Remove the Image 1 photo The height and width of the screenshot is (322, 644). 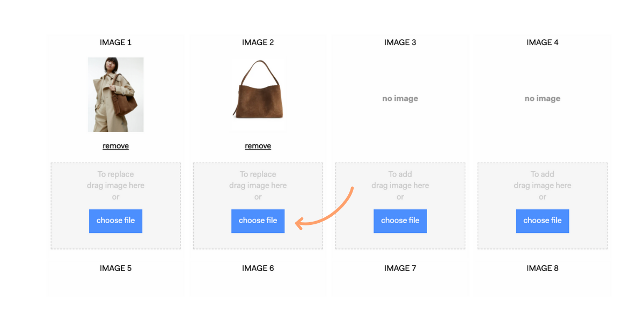pos(115,146)
